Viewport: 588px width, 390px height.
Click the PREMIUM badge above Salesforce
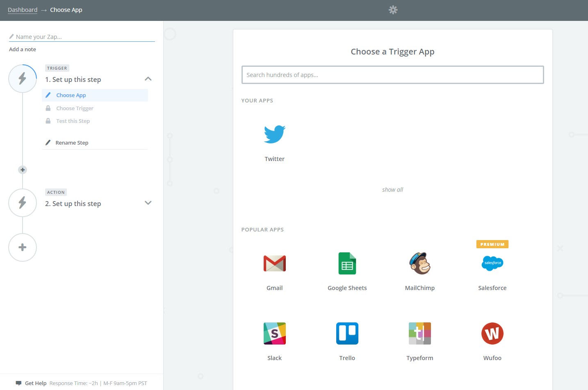point(492,244)
